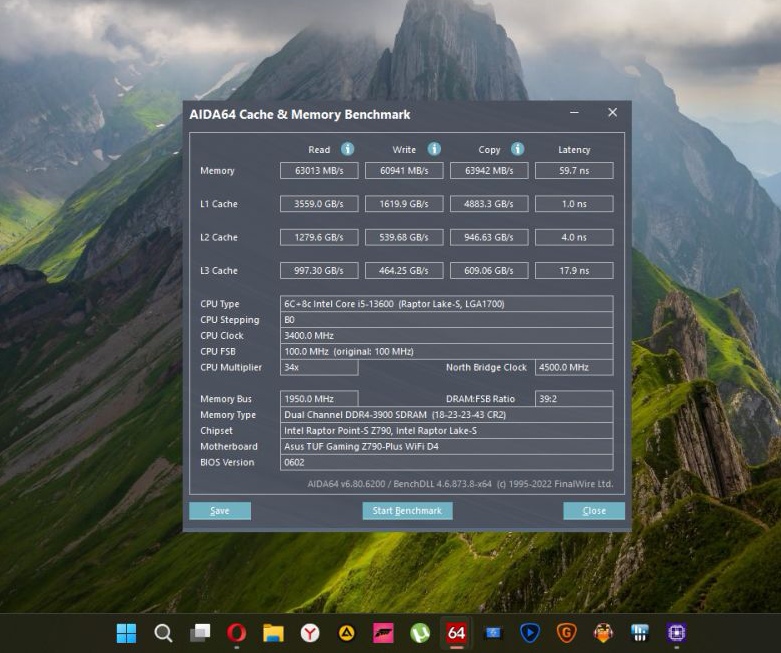The width and height of the screenshot is (781, 653).
Task: Click the Read info icon
Action: pyautogui.click(x=347, y=149)
